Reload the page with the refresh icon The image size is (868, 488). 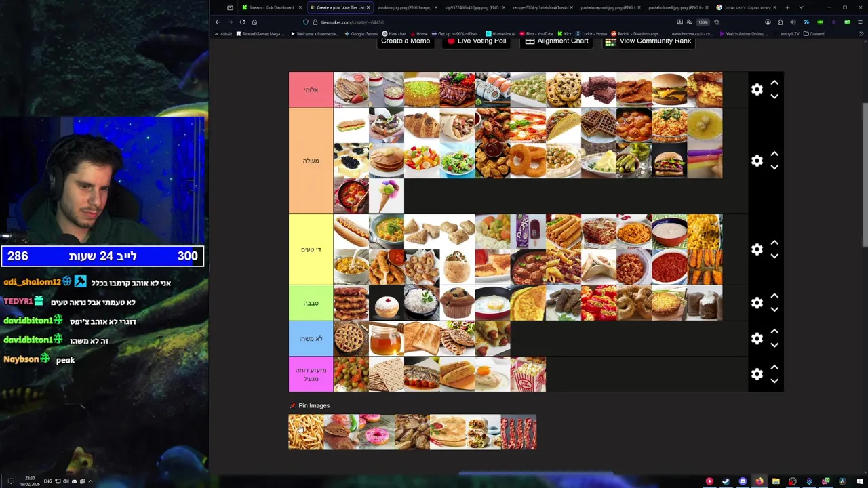click(x=242, y=22)
